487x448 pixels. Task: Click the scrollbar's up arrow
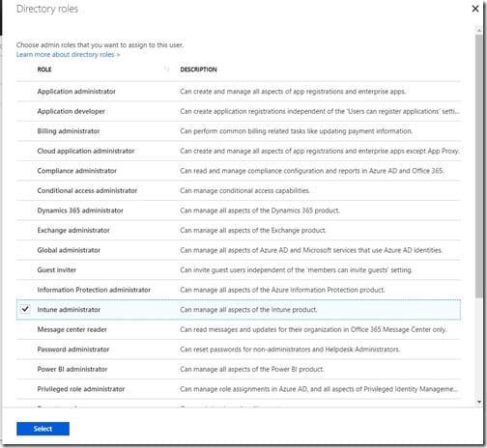(479, 30)
